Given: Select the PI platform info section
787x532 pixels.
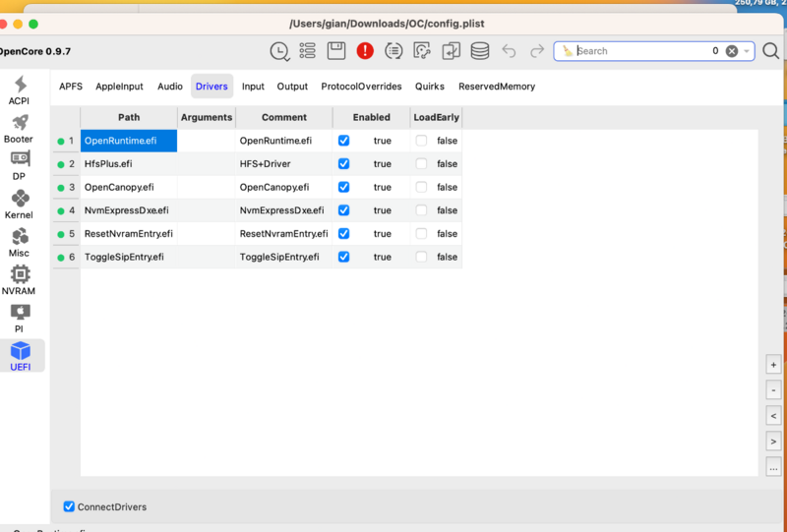Looking at the screenshot, I should (x=19, y=319).
